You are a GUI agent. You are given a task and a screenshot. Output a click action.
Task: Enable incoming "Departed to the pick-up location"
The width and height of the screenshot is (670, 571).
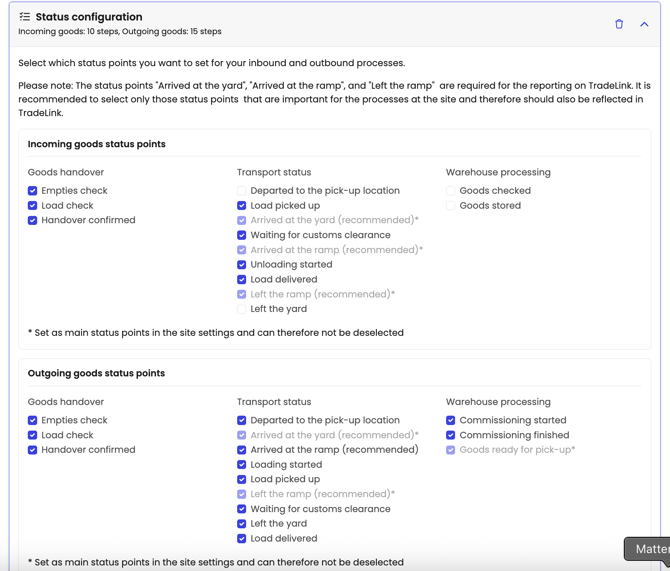(x=242, y=191)
